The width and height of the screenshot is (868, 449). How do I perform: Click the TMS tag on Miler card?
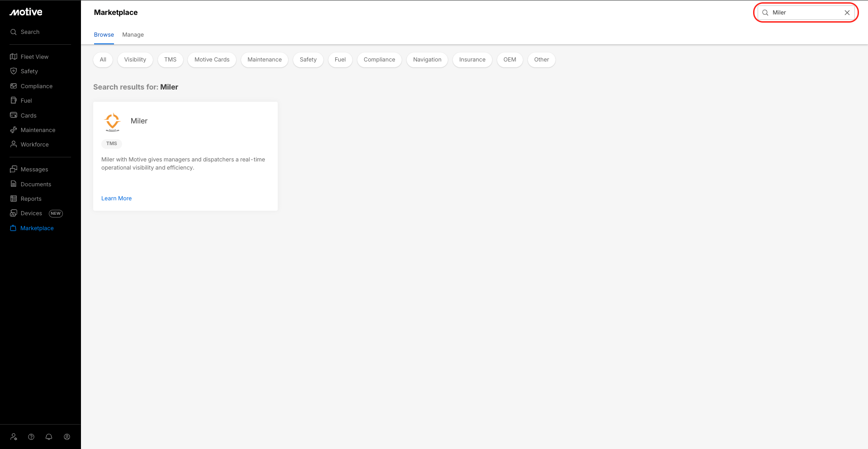tap(112, 144)
